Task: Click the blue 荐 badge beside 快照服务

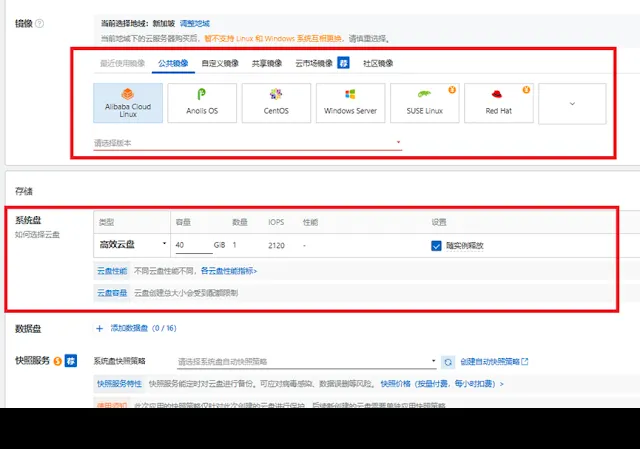Action: (x=71, y=361)
